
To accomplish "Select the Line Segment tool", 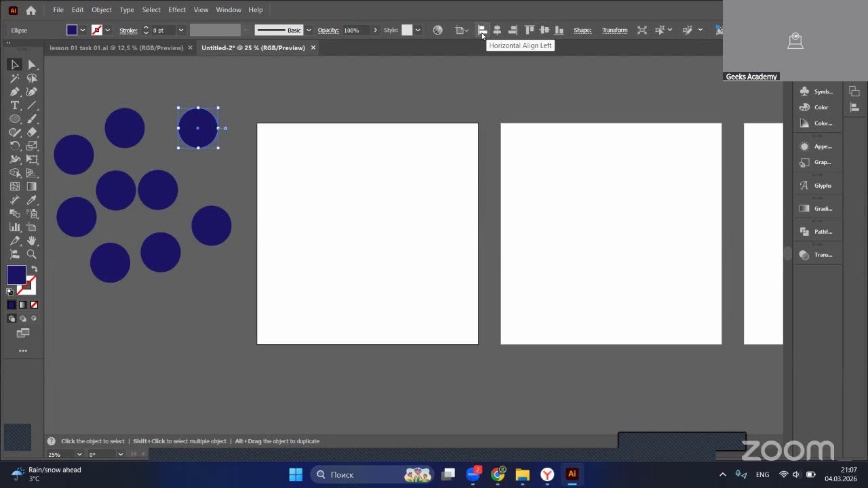I will click(32, 105).
